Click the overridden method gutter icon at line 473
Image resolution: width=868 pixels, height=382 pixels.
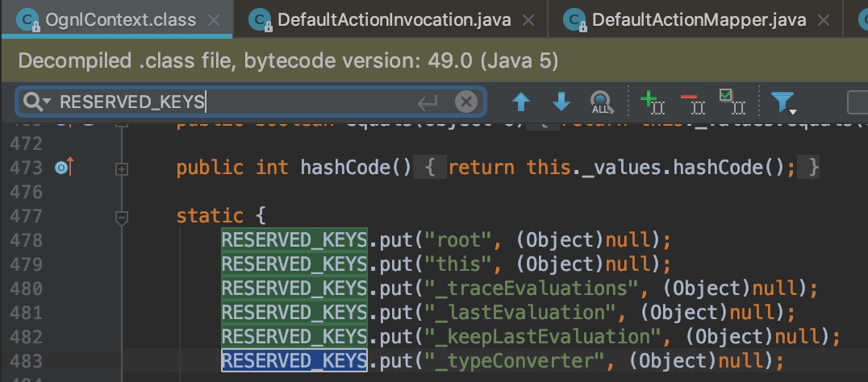[x=65, y=168]
